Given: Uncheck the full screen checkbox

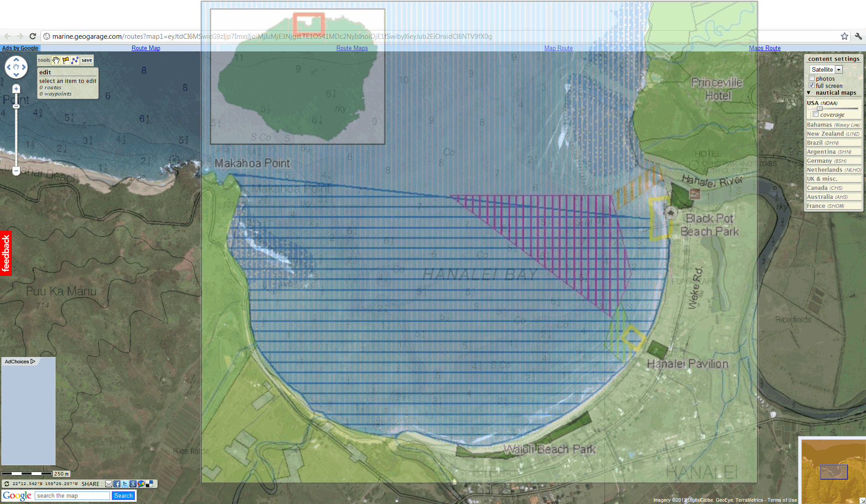Looking at the screenshot, I should [811, 85].
